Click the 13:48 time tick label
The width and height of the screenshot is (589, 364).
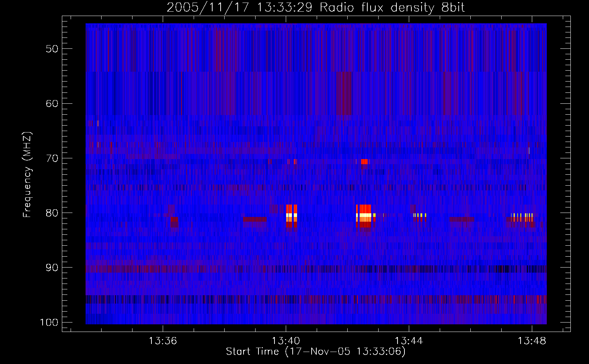(532, 341)
